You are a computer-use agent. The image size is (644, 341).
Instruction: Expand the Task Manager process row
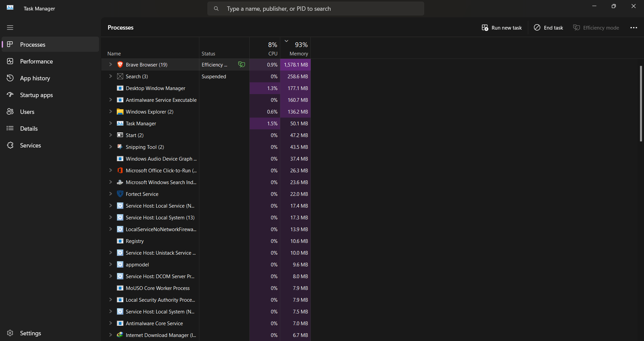(110, 123)
